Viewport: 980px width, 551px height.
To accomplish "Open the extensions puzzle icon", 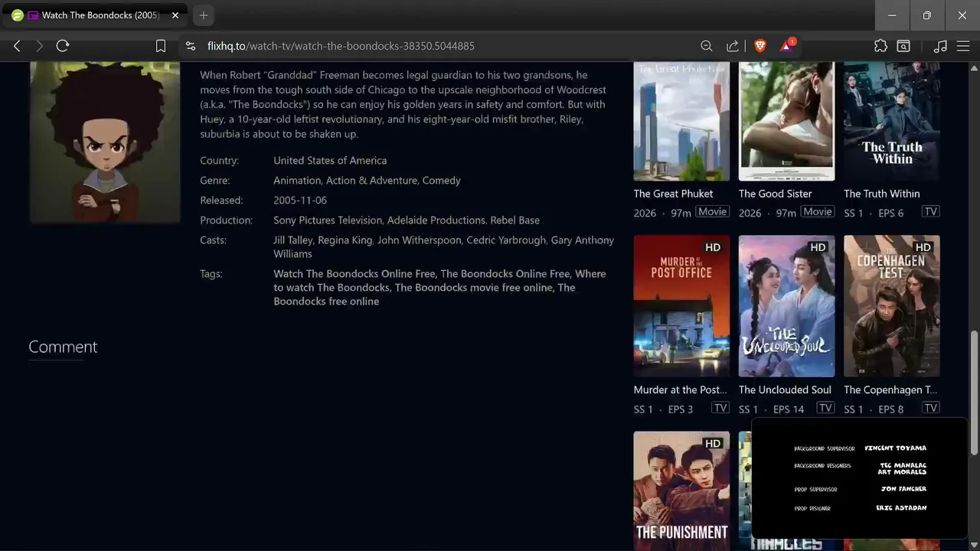I will [880, 46].
